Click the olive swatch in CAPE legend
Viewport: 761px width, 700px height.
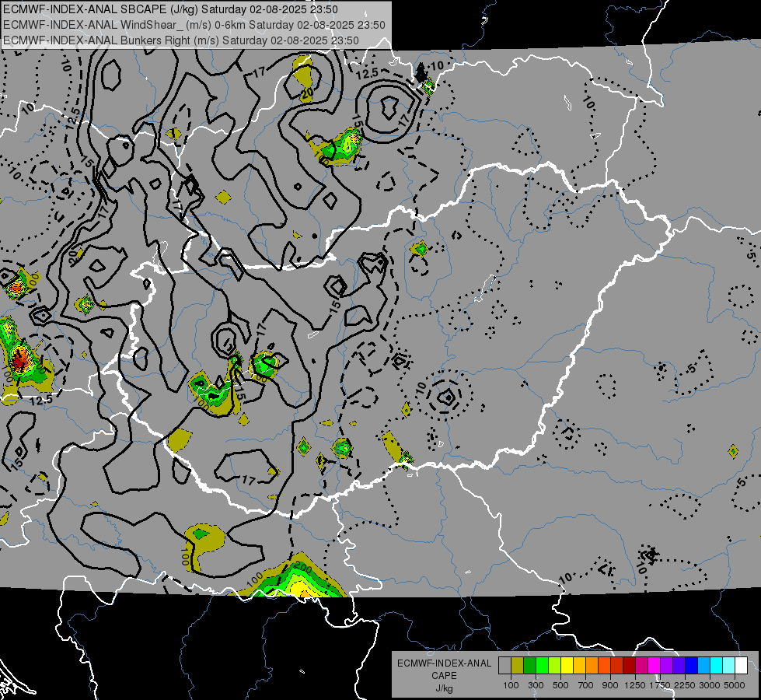point(518,666)
